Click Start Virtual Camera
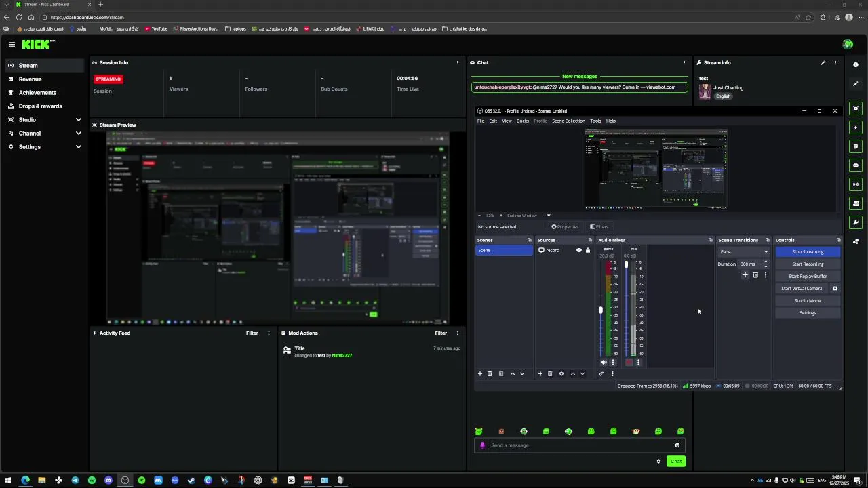The width and height of the screenshot is (868, 488). coord(802,289)
